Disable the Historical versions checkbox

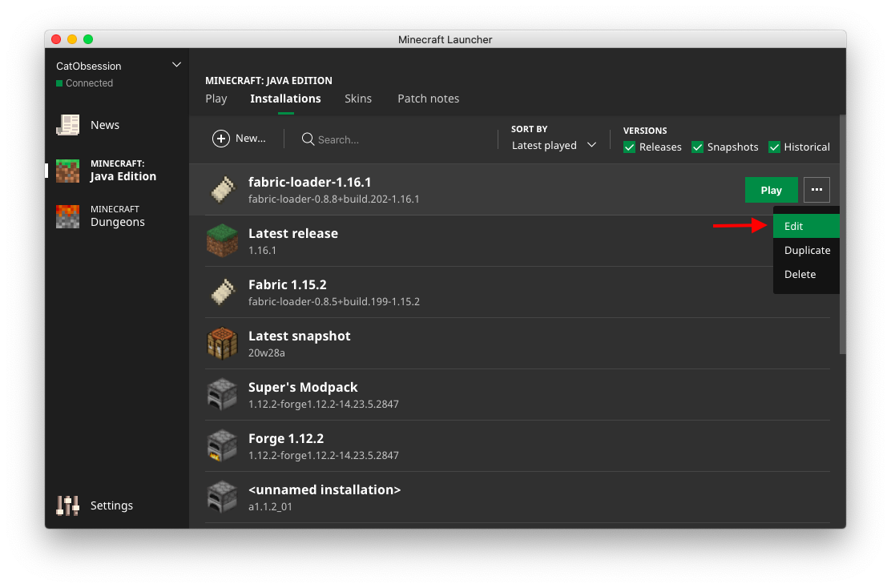point(774,147)
